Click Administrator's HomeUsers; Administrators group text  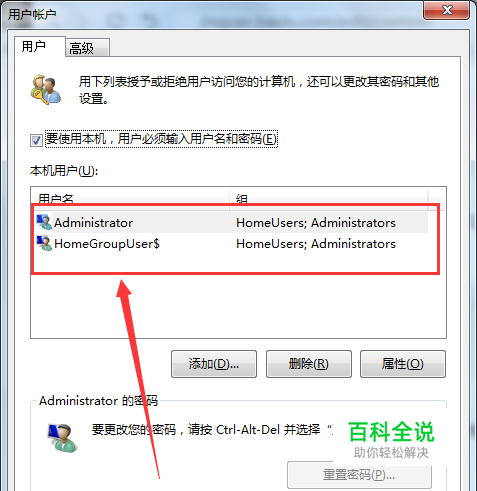pos(316,223)
